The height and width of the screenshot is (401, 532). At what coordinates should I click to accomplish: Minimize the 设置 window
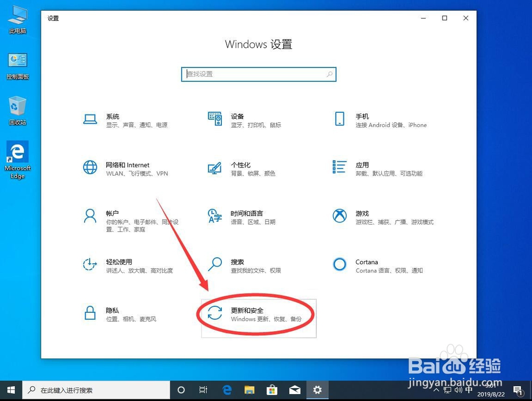coord(423,18)
